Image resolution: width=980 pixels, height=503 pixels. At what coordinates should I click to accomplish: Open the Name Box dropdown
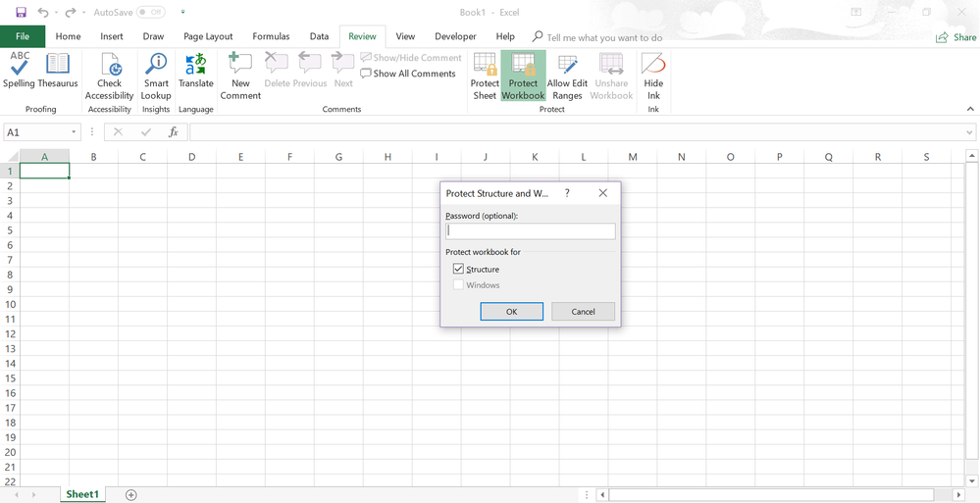(74, 132)
